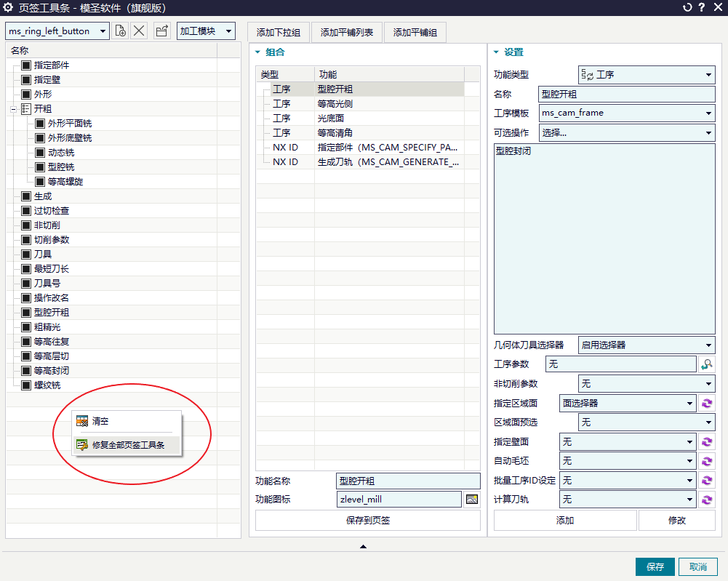
Task: Click the 名称 input field in 设置
Action: pyautogui.click(x=627, y=95)
